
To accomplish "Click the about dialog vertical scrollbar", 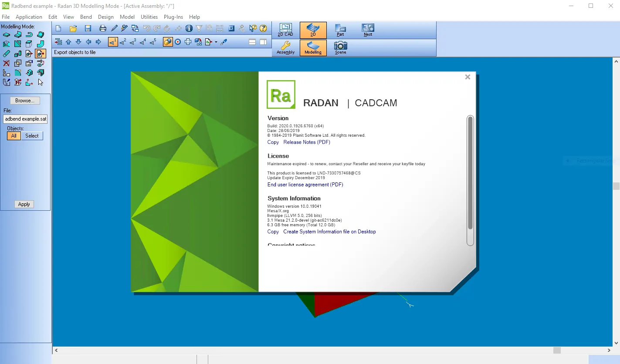I will tap(470, 172).
